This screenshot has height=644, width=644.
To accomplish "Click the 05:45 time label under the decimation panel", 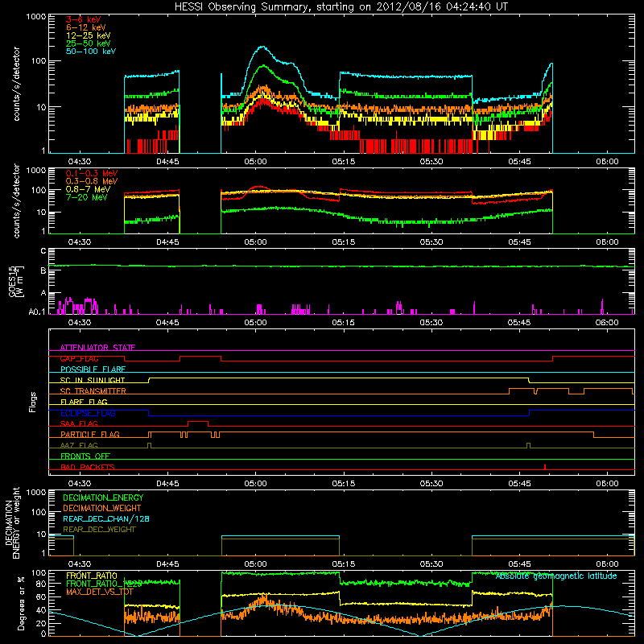I will coord(519,564).
